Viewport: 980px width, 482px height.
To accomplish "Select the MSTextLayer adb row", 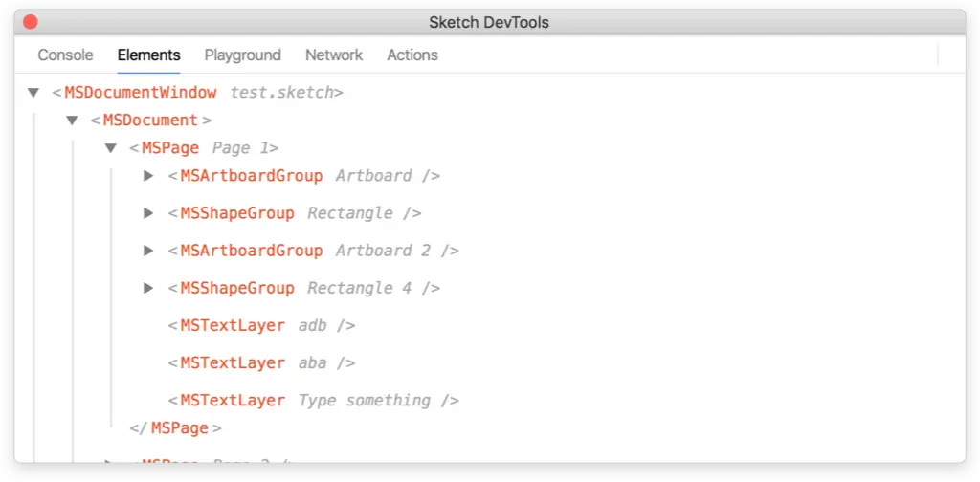I will coord(262,326).
